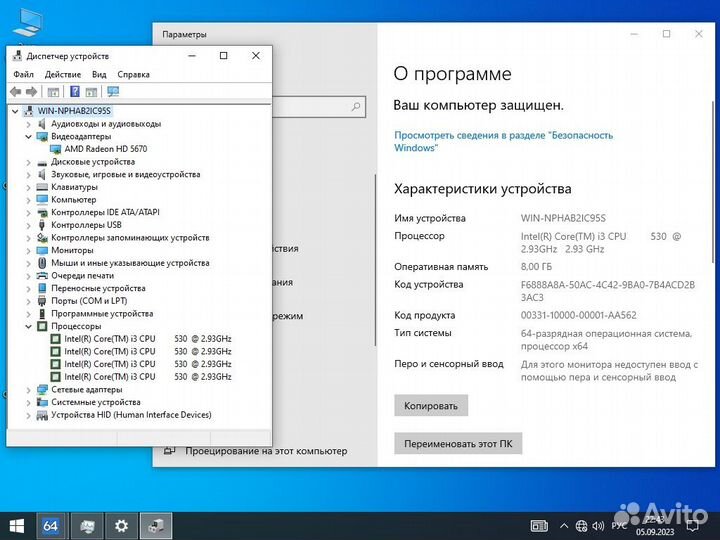Image resolution: width=720 pixels, height=540 pixels.
Task: Expand Аудиовходы и аудиовыходы node
Action: pos(28,124)
